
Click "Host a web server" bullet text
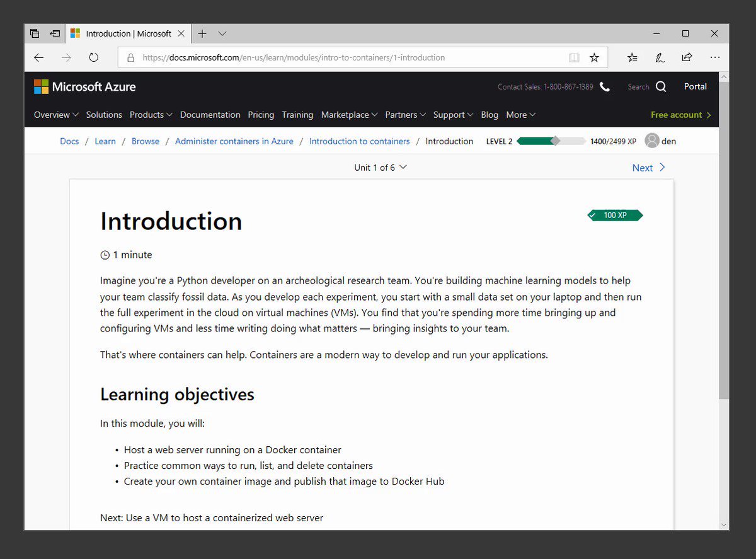pos(232,450)
